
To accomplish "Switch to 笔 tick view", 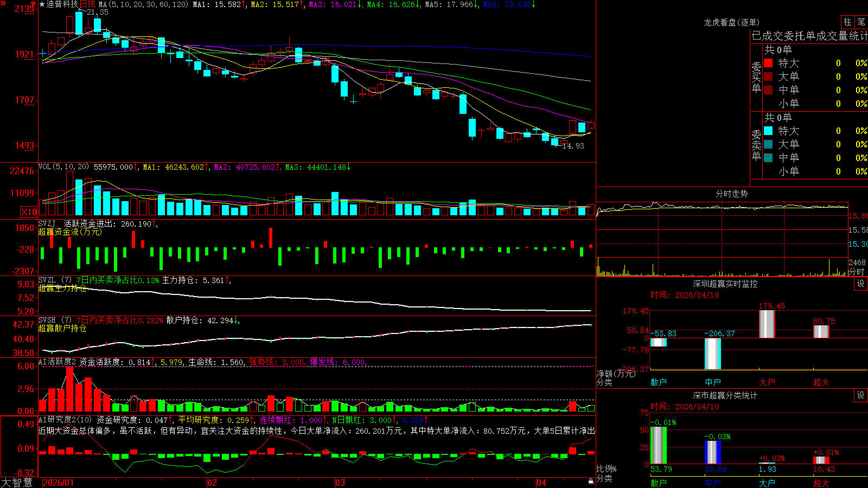I will 861,22.
